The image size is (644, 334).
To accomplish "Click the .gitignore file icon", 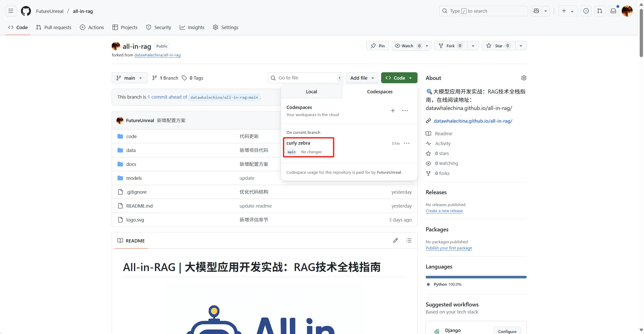I will [120, 192].
